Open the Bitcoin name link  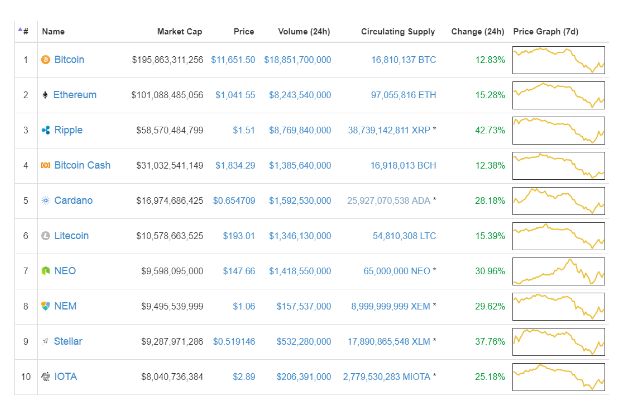coord(69,60)
